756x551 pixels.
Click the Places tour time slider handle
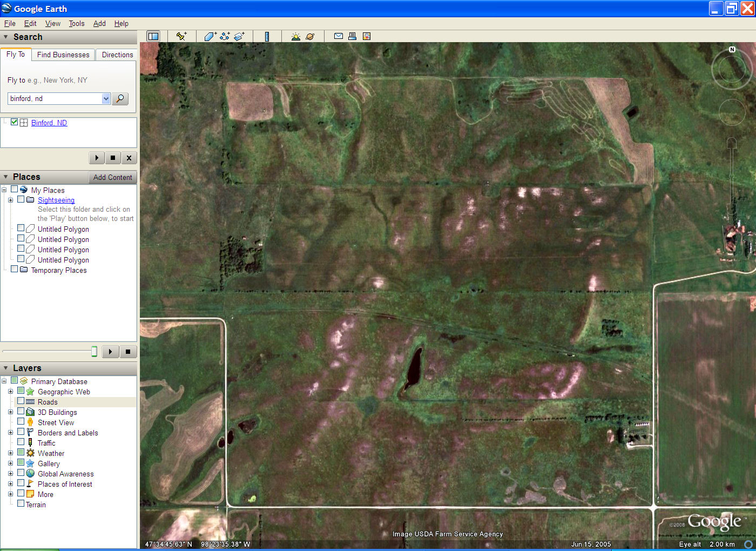click(94, 352)
